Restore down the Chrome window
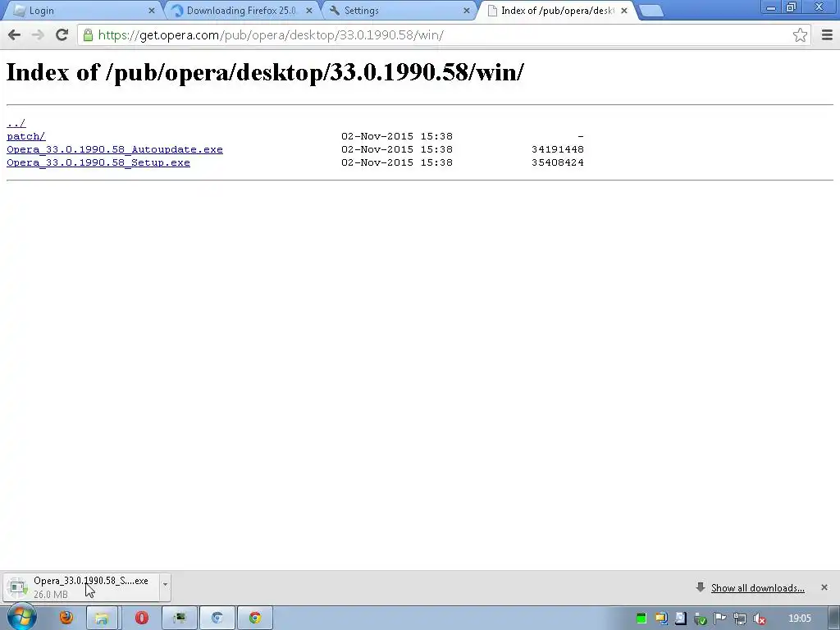The width and height of the screenshot is (840, 630). [x=792, y=7]
